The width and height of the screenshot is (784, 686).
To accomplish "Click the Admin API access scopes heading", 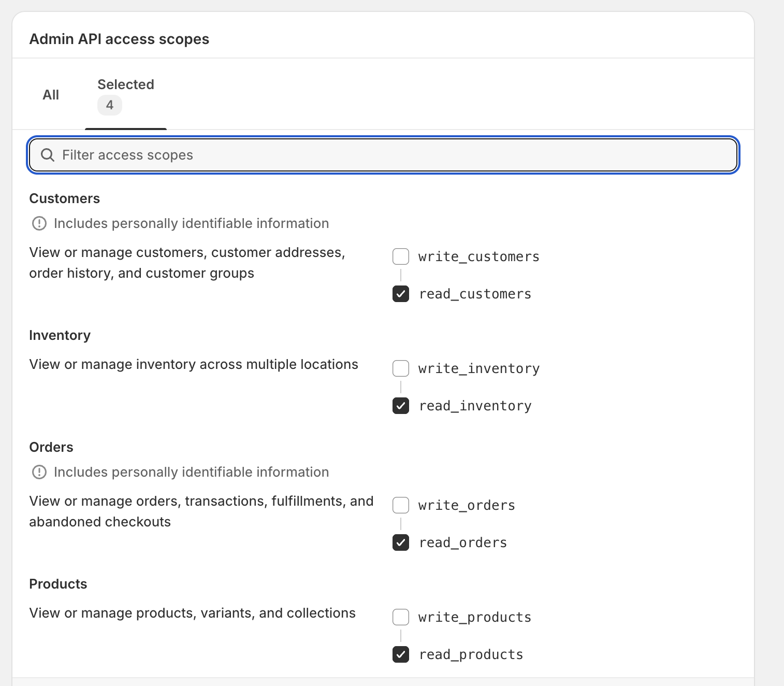I will pos(120,39).
